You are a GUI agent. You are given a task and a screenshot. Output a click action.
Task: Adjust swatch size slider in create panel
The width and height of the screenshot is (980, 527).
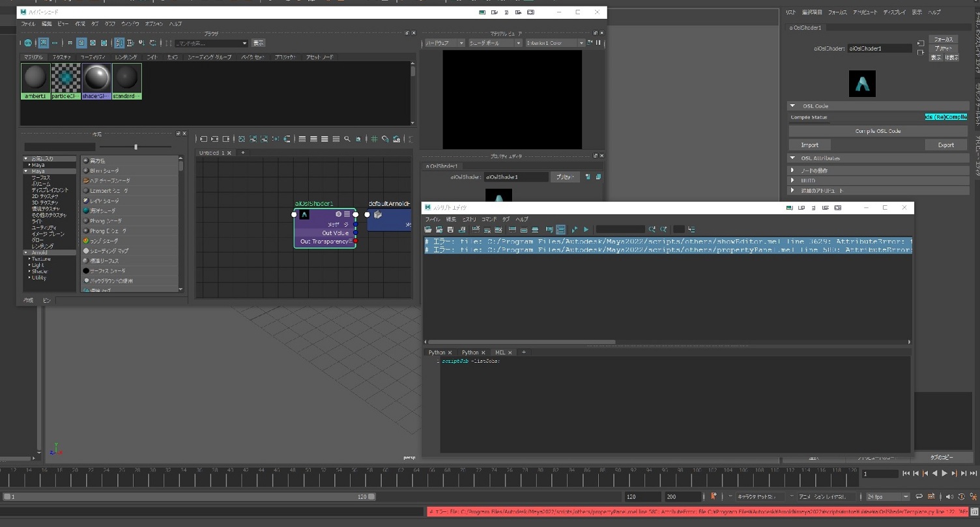(x=136, y=147)
